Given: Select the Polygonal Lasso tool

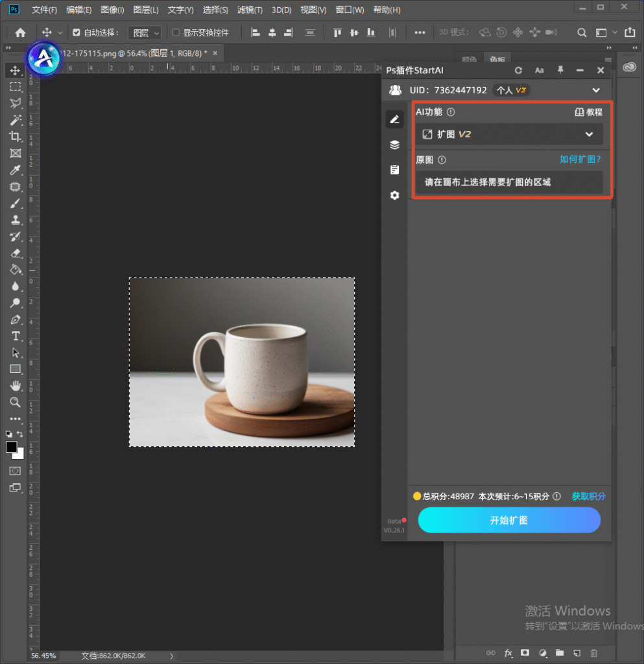Looking at the screenshot, I should 16,103.
